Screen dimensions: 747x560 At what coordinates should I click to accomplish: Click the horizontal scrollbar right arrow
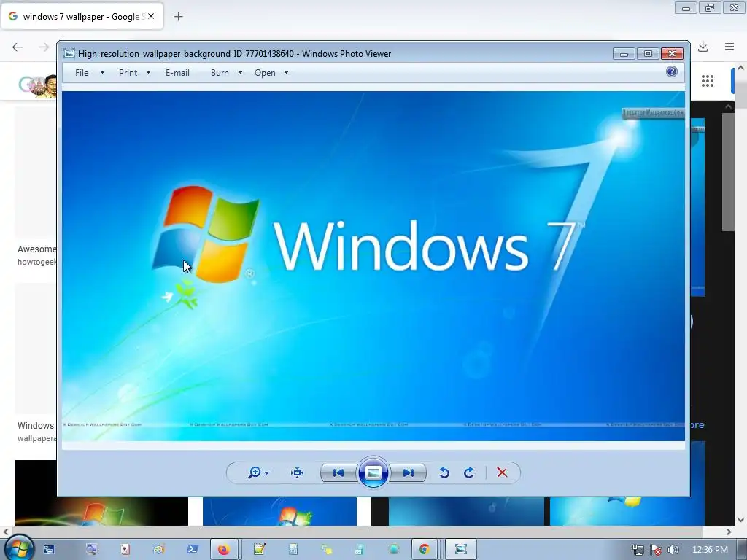click(x=729, y=532)
